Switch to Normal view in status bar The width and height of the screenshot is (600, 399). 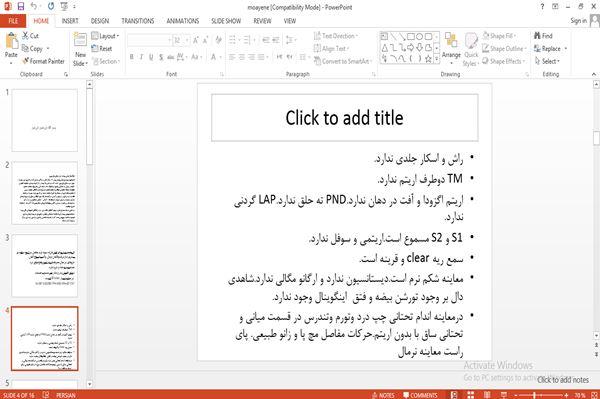point(454,395)
